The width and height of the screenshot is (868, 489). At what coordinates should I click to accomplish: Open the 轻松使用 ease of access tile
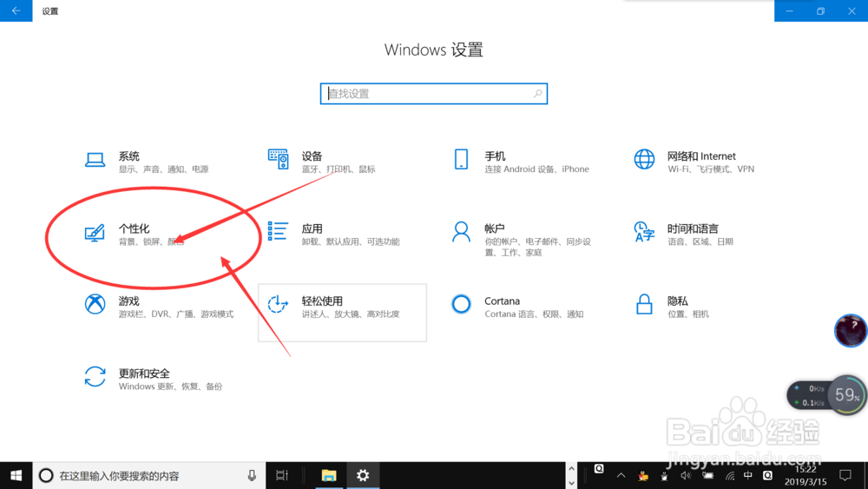[x=342, y=313]
